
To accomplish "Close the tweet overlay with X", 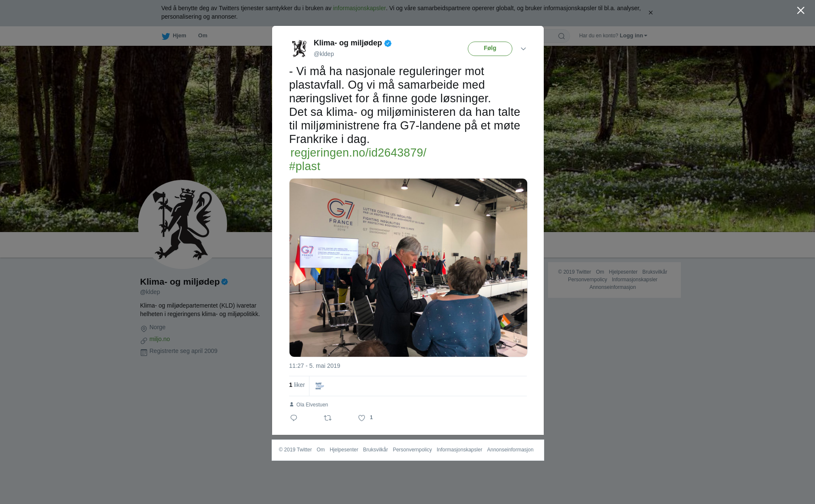I will [x=801, y=11].
